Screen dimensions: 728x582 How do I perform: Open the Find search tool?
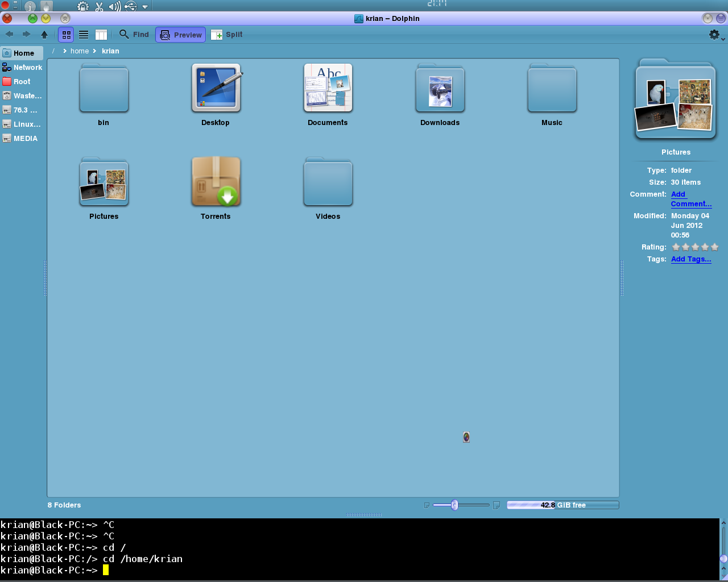pyautogui.click(x=134, y=35)
